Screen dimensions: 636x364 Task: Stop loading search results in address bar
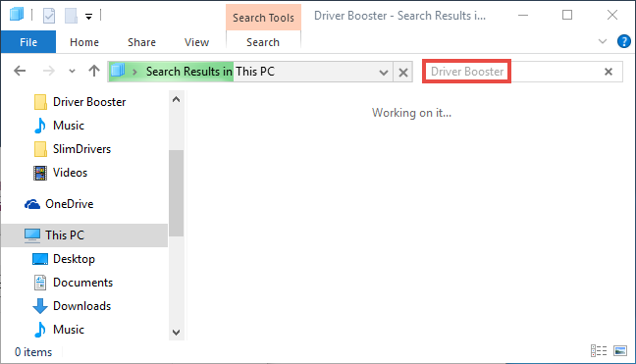pyautogui.click(x=403, y=73)
